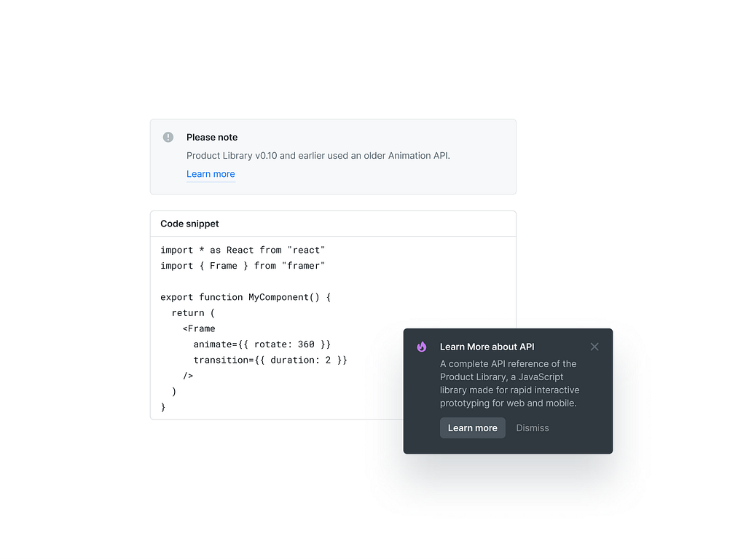Close the API popup with the cross icon

pos(594,347)
